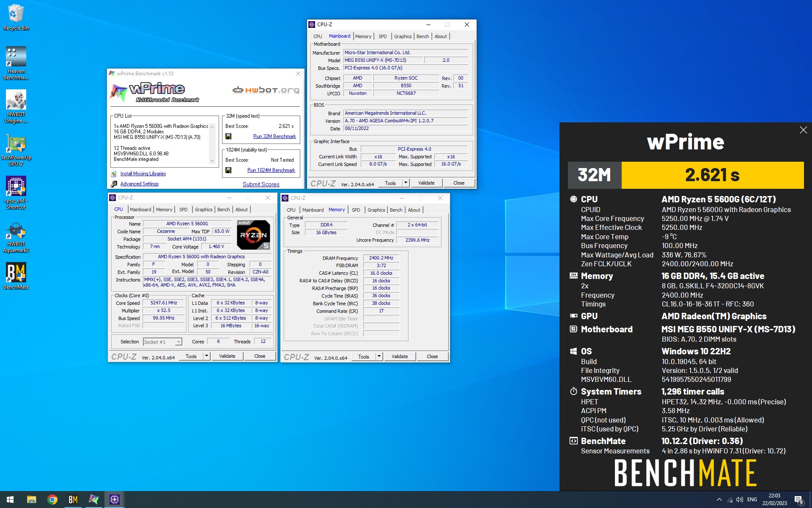The width and height of the screenshot is (812, 508).
Task: Click the Submit Scores link
Action: coord(261,184)
